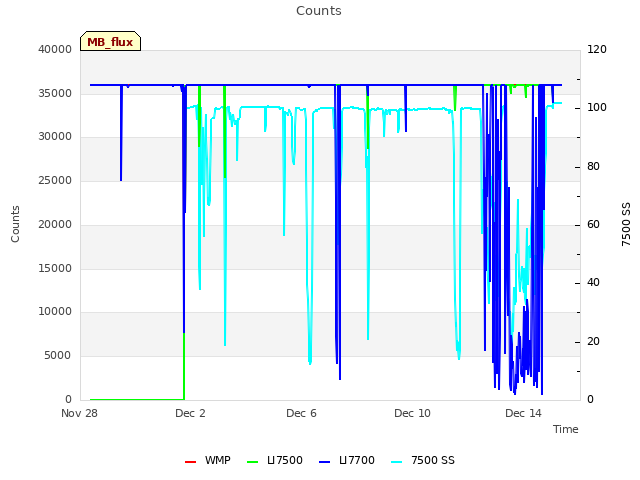Click the MB_flux site label tag
The height and width of the screenshot is (480, 640).
pyautogui.click(x=110, y=41)
